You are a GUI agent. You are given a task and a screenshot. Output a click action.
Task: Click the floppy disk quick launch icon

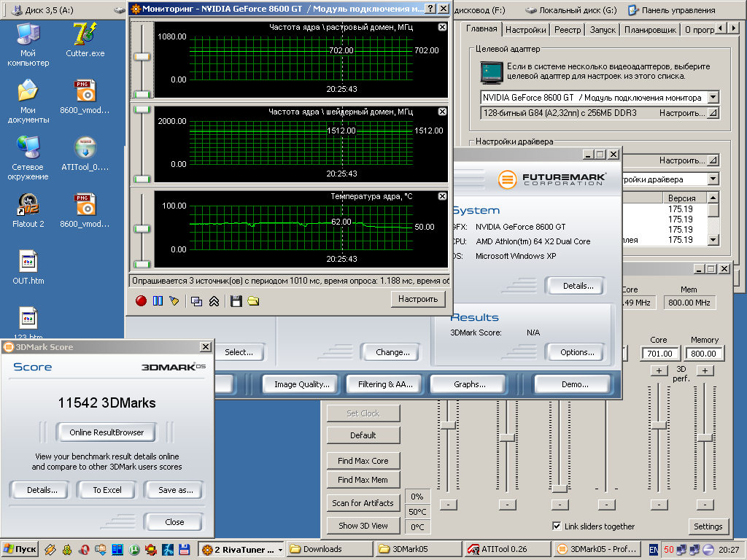(x=185, y=550)
